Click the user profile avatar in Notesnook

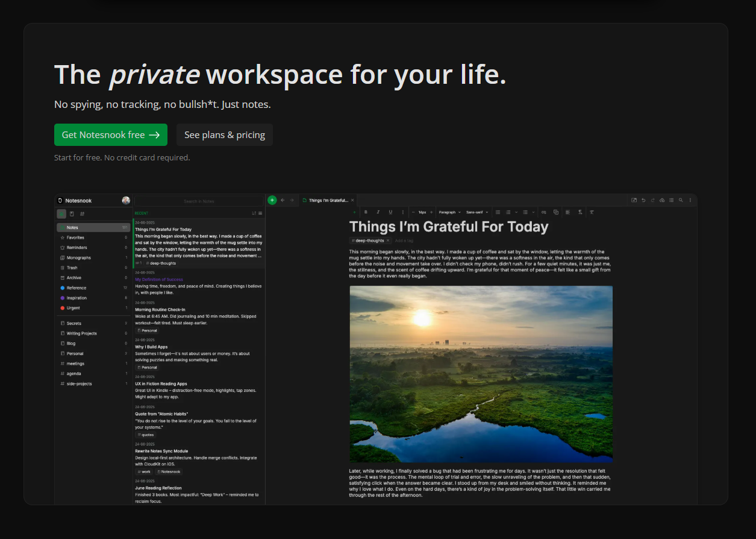(x=126, y=201)
